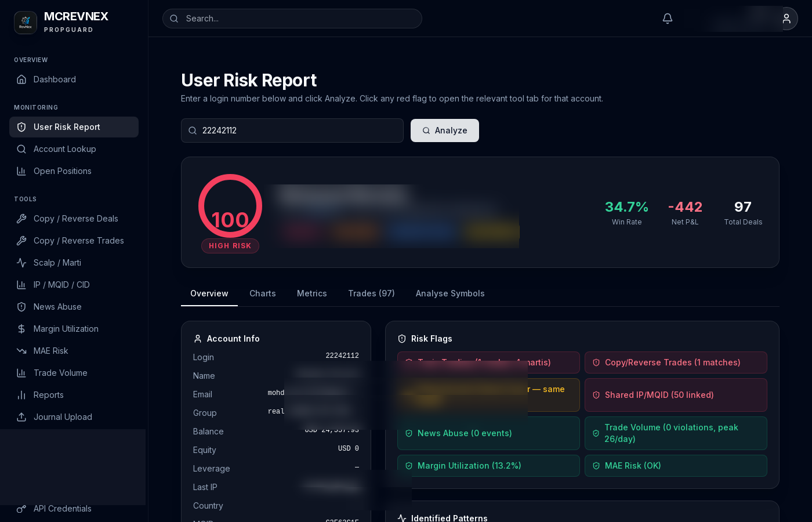Image resolution: width=812 pixels, height=522 pixels.
Task: Click the login number input field
Action: (x=292, y=130)
